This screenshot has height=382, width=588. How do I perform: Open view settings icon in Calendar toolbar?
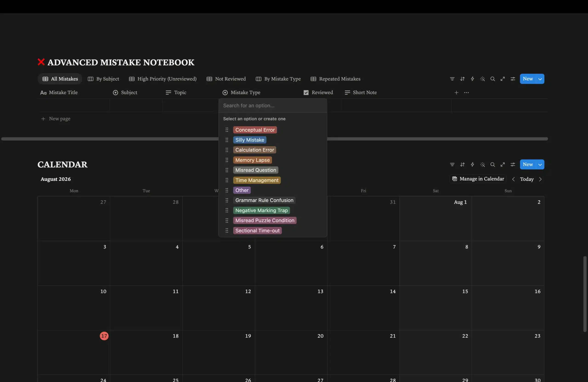click(513, 165)
